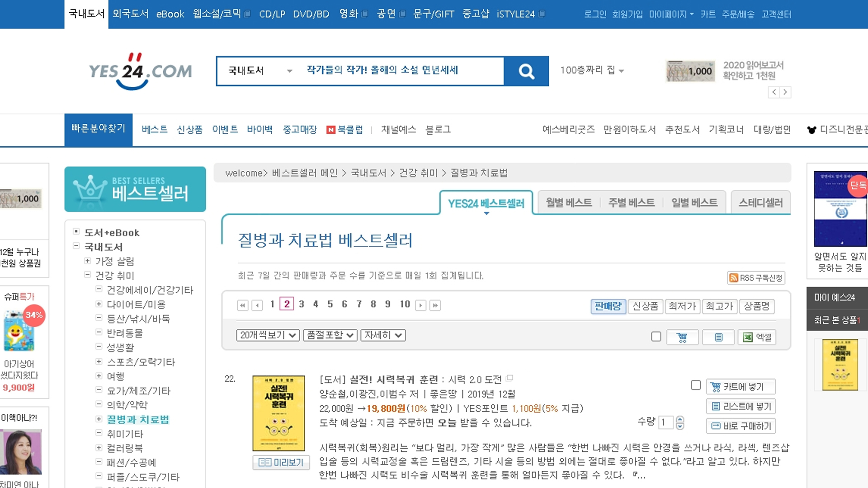Click the add-to-cart icon in toolbar
Image resolution: width=868 pixels, height=488 pixels.
coord(682,337)
